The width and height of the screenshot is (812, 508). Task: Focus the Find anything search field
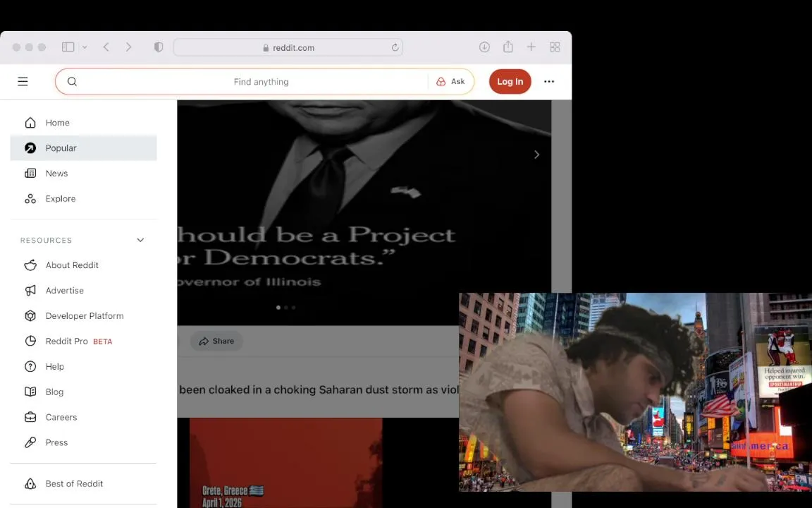[x=261, y=81]
